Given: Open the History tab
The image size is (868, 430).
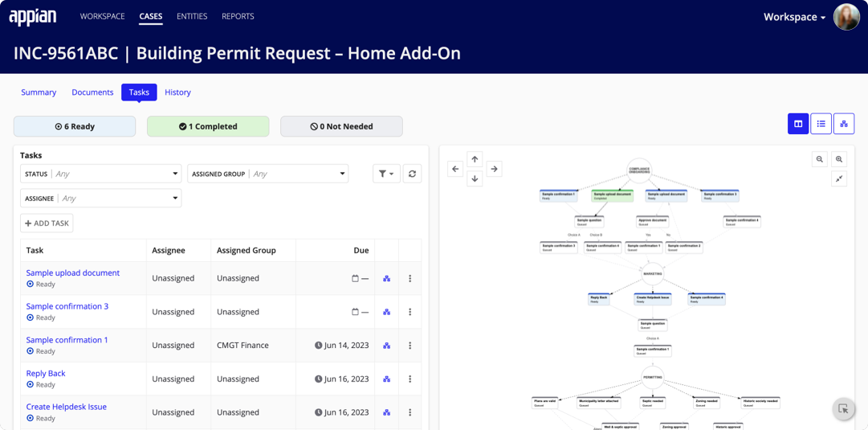Looking at the screenshot, I should (177, 92).
